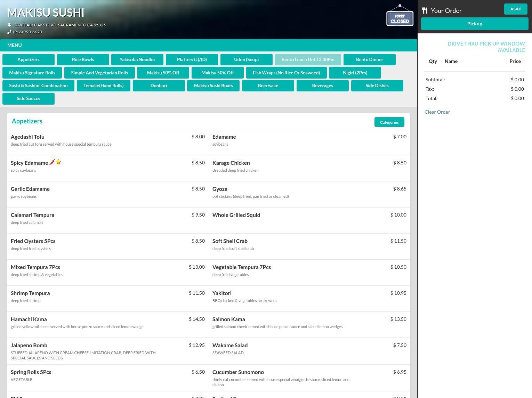Select Hamachi Kama from appetizers
Viewport: 532px width, 398px height.
[29, 319]
